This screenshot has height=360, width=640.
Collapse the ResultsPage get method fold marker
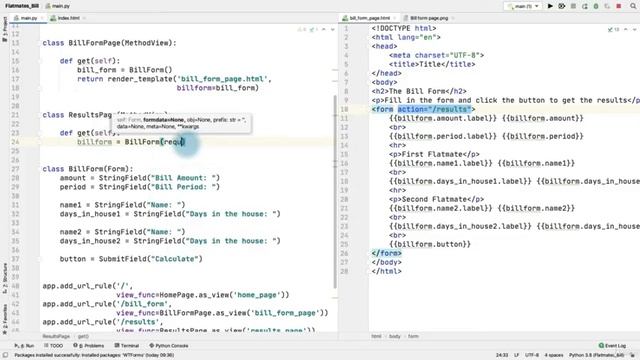(40, 133)
